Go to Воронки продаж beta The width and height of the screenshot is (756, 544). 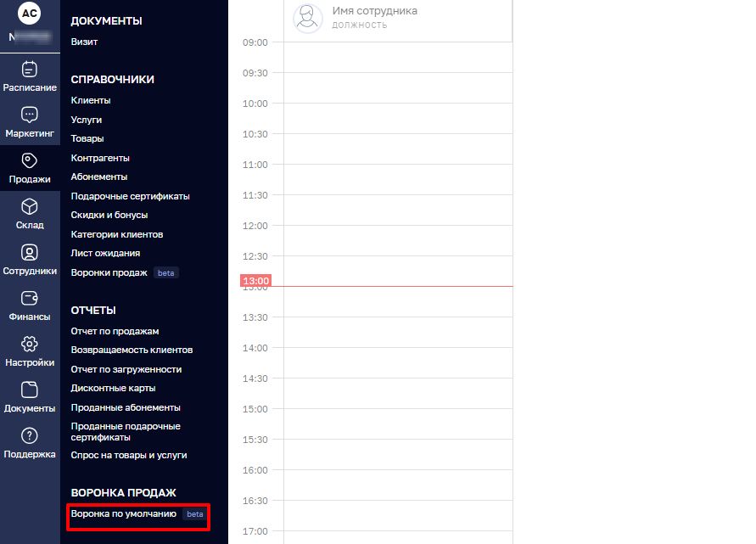(110, 272)
